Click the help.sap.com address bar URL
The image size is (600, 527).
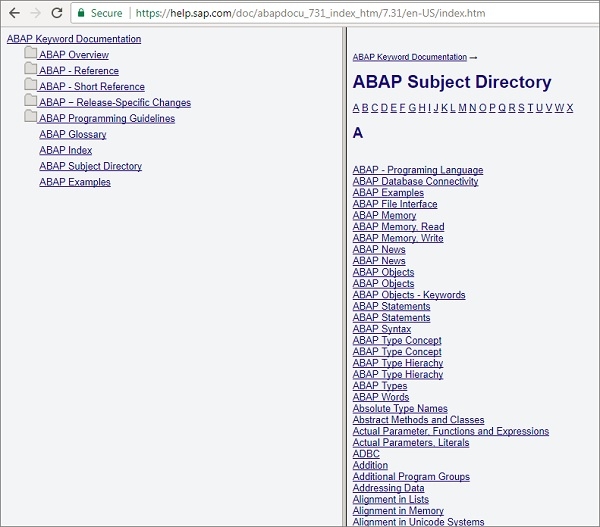(x=310, y=13)
